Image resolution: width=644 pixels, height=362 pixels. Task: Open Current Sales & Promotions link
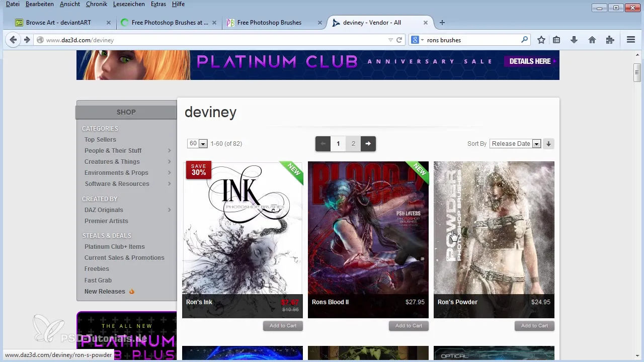click(x=124, y=258)
